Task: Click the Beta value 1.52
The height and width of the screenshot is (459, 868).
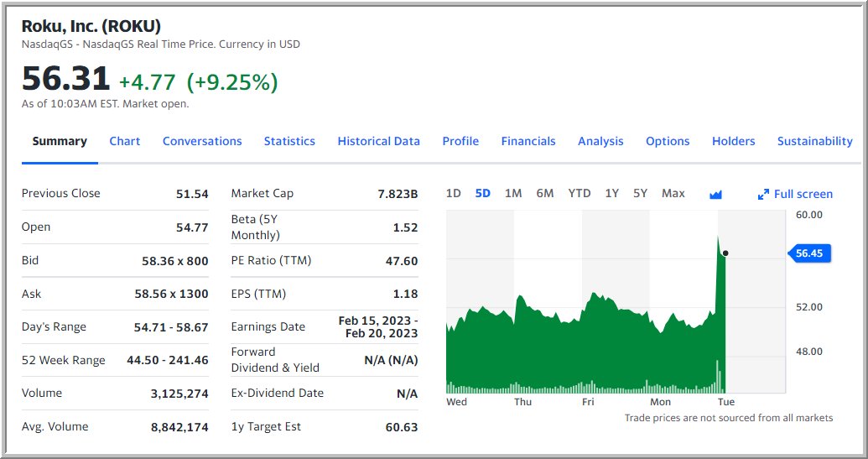Action: click(x=405, y=227)
